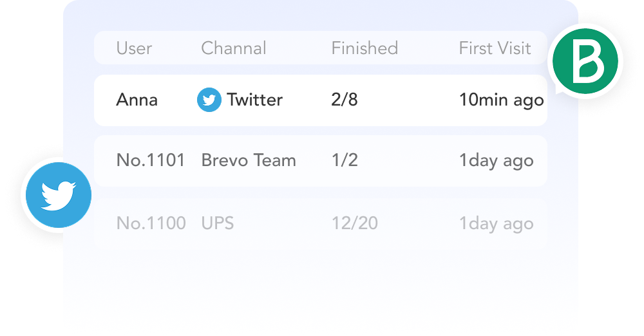
Task: Click 1day ago in the No.1101 row
Action: click(496, 160)
